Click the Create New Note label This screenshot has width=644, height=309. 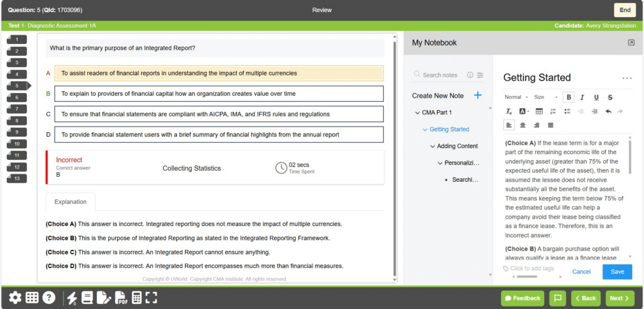438,96
